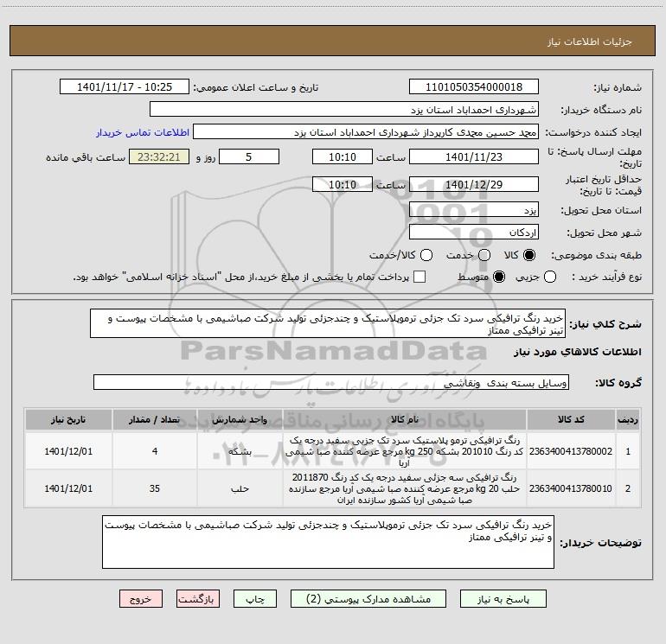Open اطلاعات تماس خریدار link

pyautogui.click(x=143, y=132)
